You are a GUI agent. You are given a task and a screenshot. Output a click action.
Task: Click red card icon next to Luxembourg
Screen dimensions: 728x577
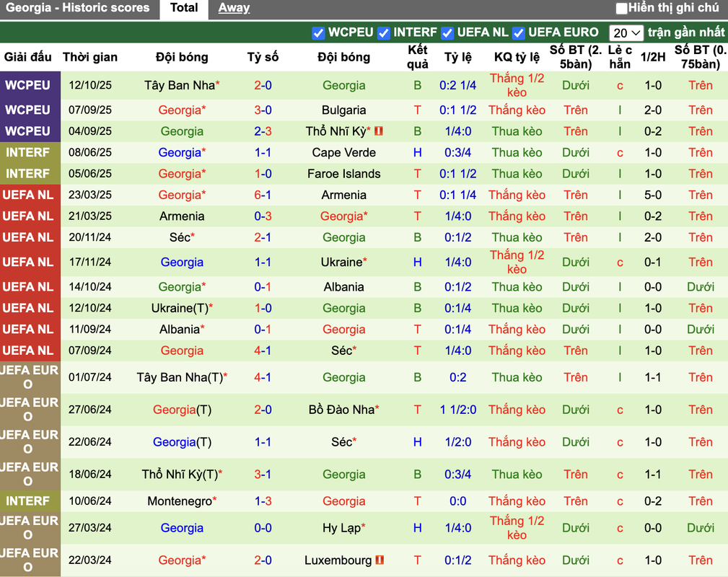click(380, 560)
